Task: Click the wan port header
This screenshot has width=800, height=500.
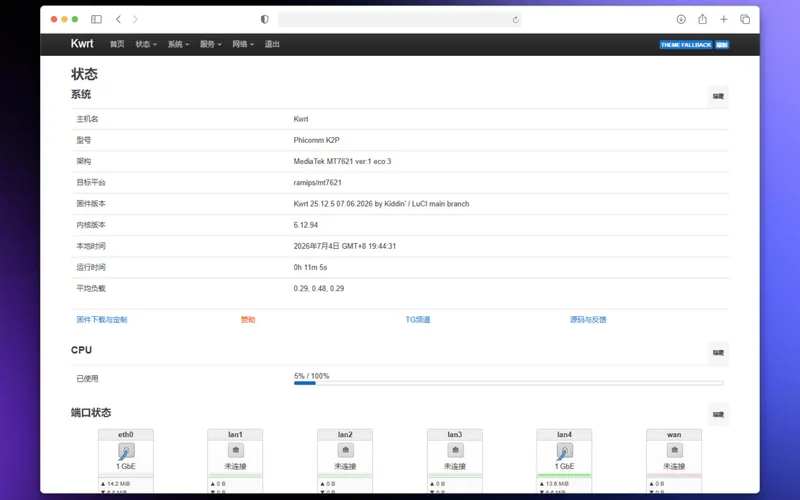Action: [x=674, y=435]
